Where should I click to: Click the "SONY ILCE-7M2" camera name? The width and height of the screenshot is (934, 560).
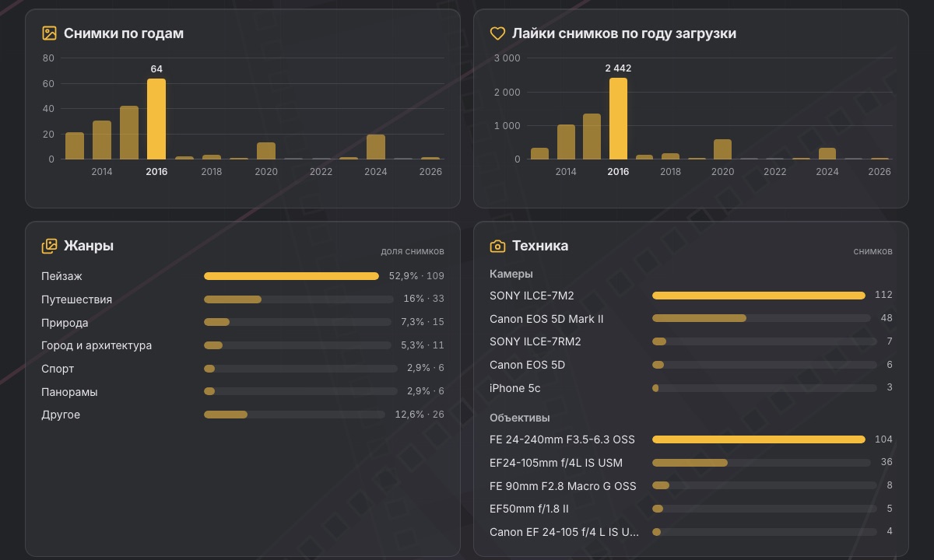pyautogui.click(x=532, y=296)
